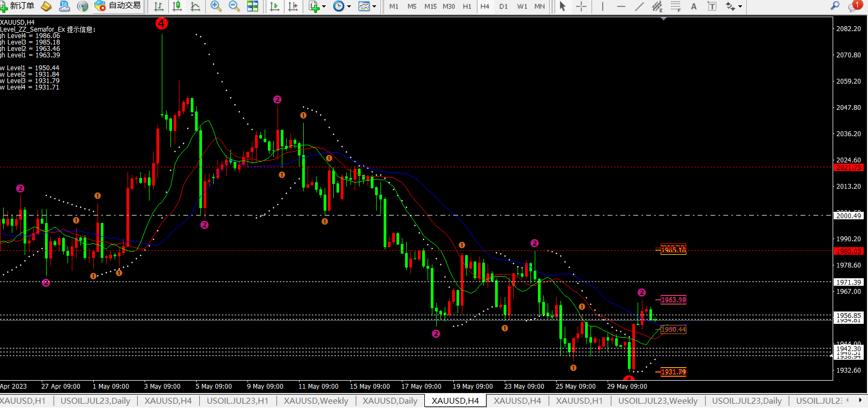Select the D1 timeframe
Image resolution: width=868 pixels, height=408 pixels.
tap(504, 6)
